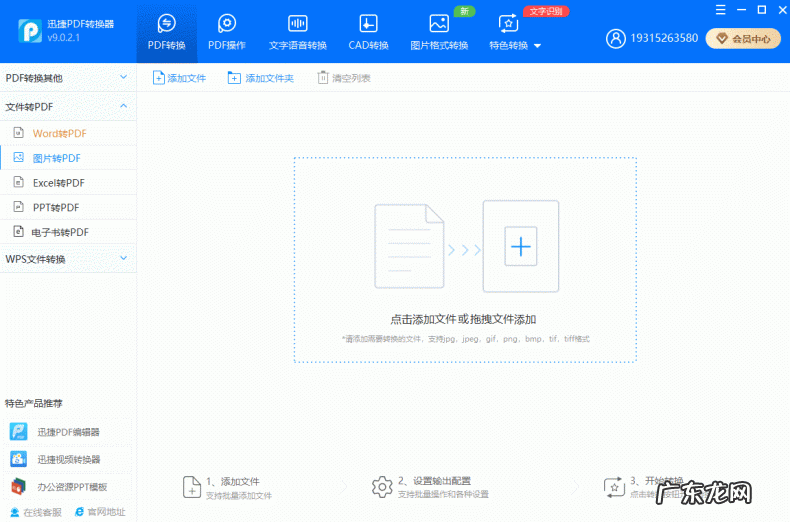The image size is (790, 522).
Task: Click the 清空列表 trash button
Action: coord(344,78)
